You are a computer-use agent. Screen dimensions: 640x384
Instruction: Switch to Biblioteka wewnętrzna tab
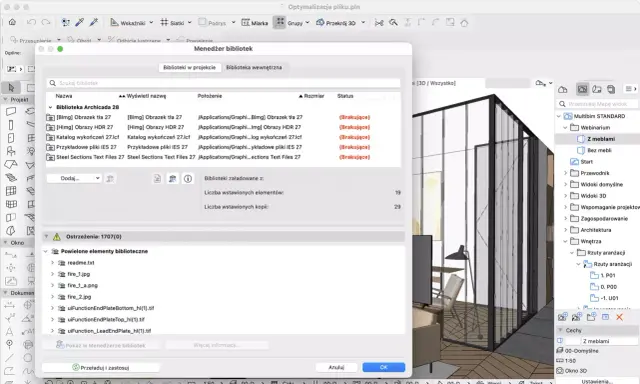[x=254, y=67]
